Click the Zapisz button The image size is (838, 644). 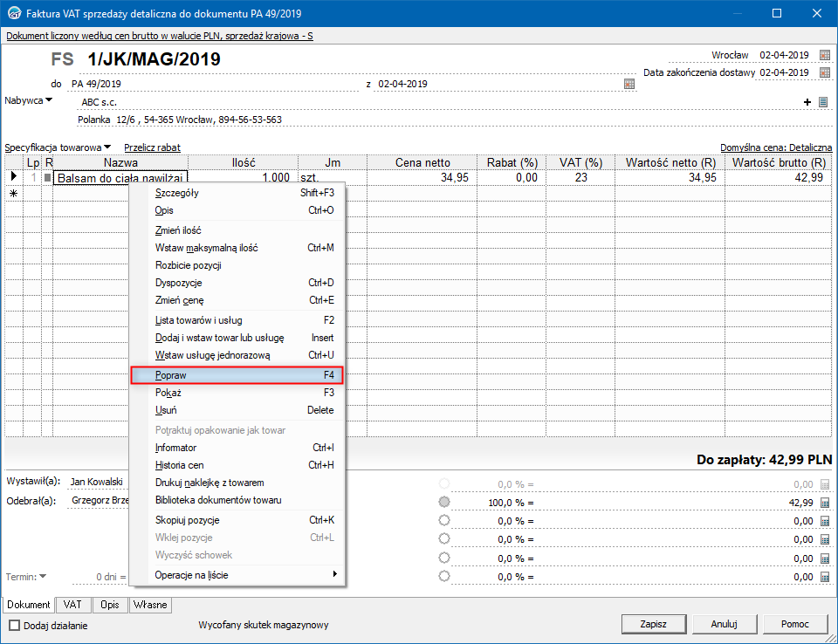(653, 624)
